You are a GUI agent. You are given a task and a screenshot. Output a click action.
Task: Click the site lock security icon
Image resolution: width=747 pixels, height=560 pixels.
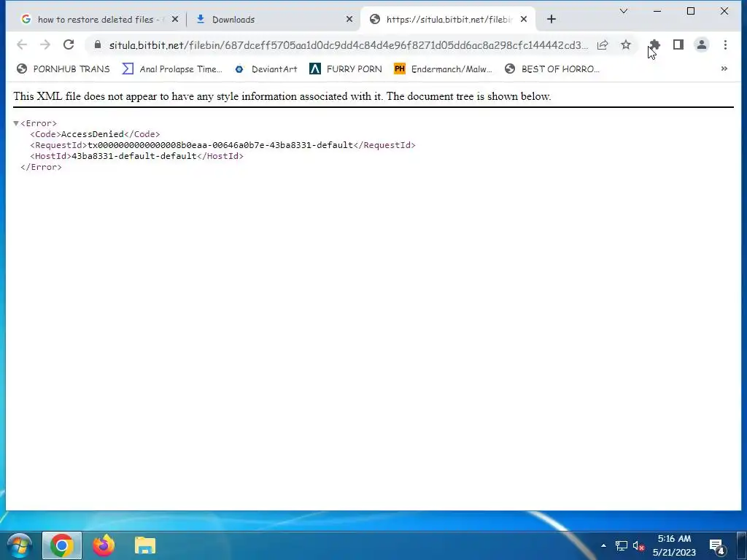click(98, 44)
